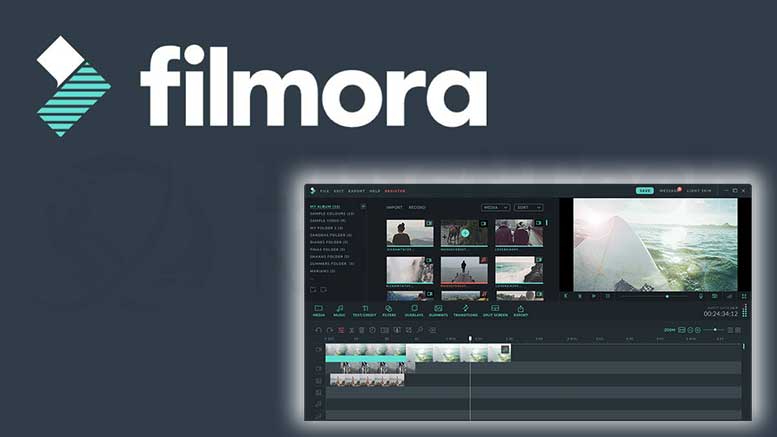The height and width of the screenshot is (437, 777).
Task: Open the Media tab icon
Action: point(319,310)
